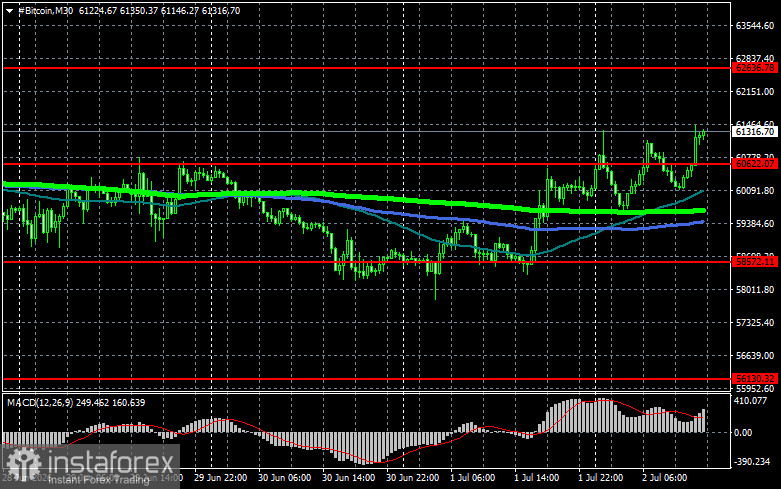Click the 0.00 MACD zero level label
This screenshot has width=781, height=489.
tap(743, 433)
